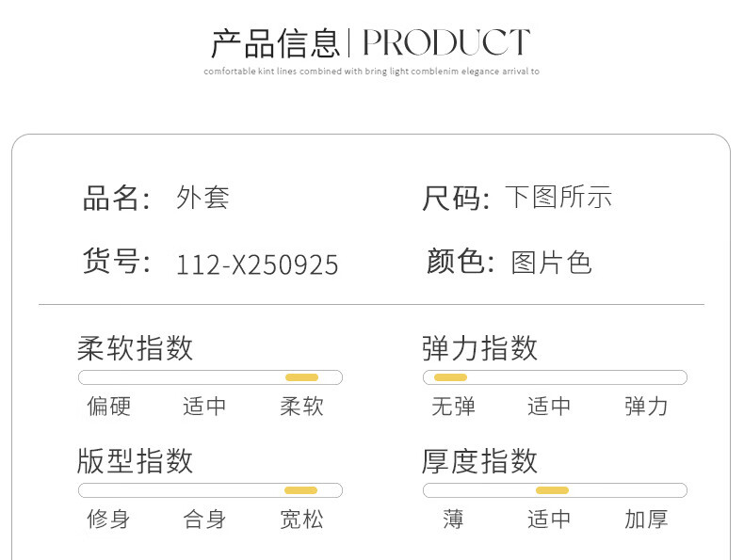Click the yellow marker on 弹力指数 slider
Screen dimensions: 744x560
coord(450,377)
